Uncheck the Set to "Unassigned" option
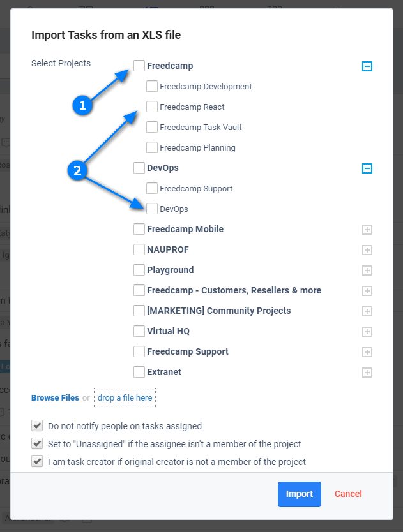This screenshot has height=532, width=403. pos(37,443)
